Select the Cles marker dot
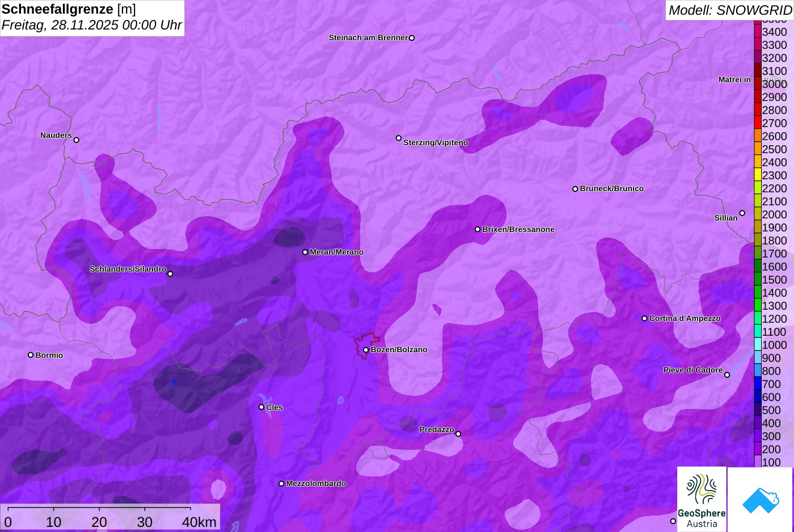 (261, 407)
